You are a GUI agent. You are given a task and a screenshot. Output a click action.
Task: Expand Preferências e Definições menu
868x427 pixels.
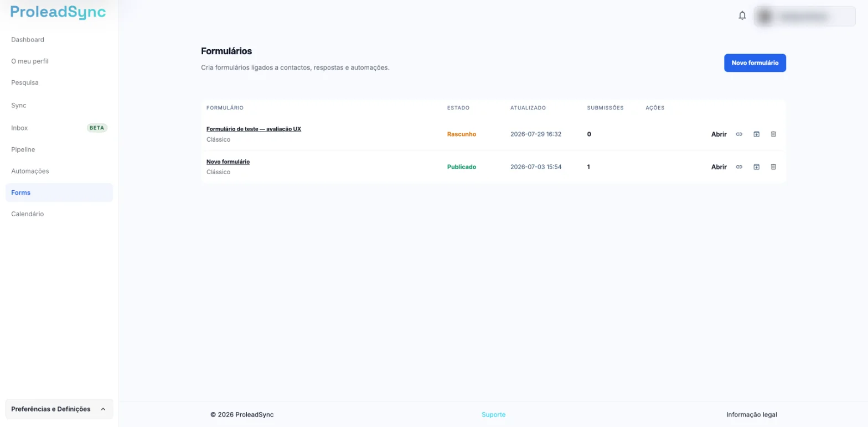coord(59,409)
